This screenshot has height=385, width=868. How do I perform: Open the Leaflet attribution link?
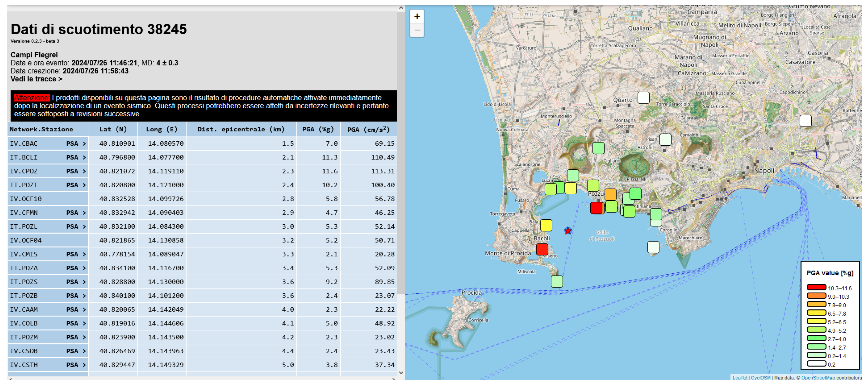pyautogui.click(x=740, y=378)
